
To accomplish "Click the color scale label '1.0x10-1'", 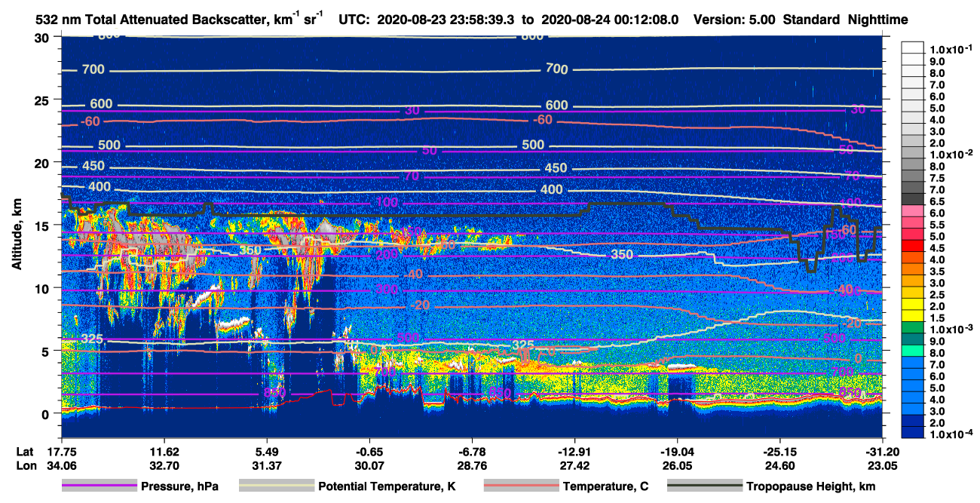I will point(951,49).
